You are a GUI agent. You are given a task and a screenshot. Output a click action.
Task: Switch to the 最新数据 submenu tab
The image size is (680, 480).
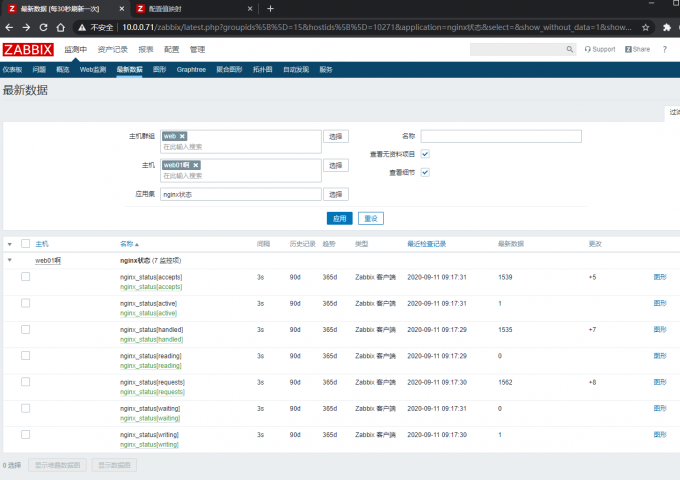coord(129,69)
